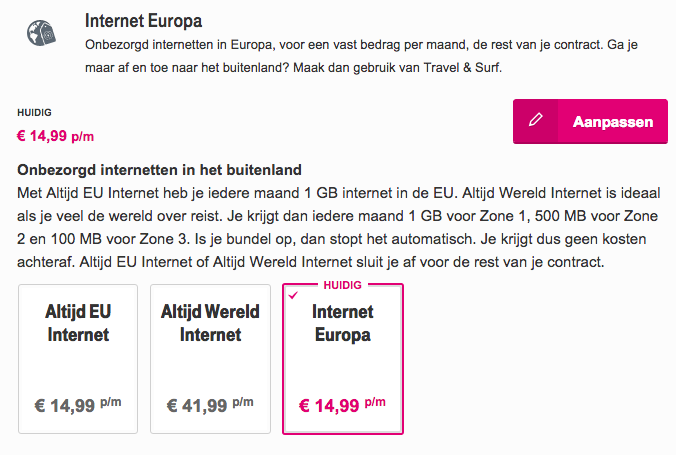Click the Aanpassen button label
Image resolution: width=676 pixels, height=455 pixels.
tap(613, 122)
